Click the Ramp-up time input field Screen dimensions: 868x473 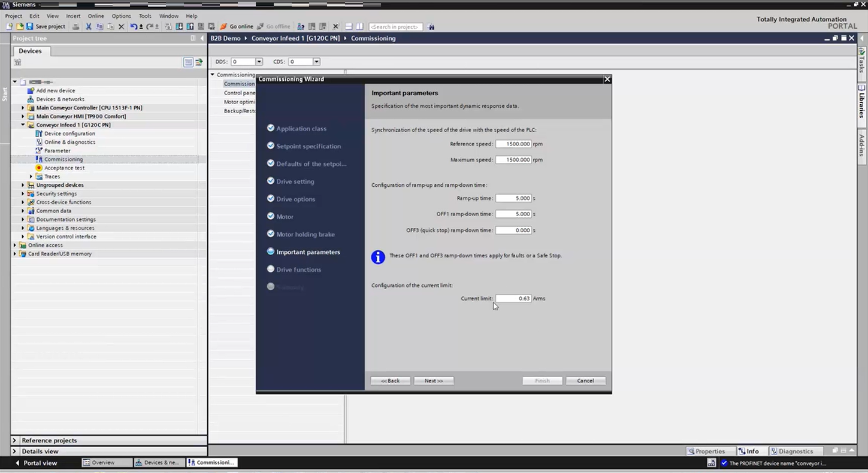point(513,198)
